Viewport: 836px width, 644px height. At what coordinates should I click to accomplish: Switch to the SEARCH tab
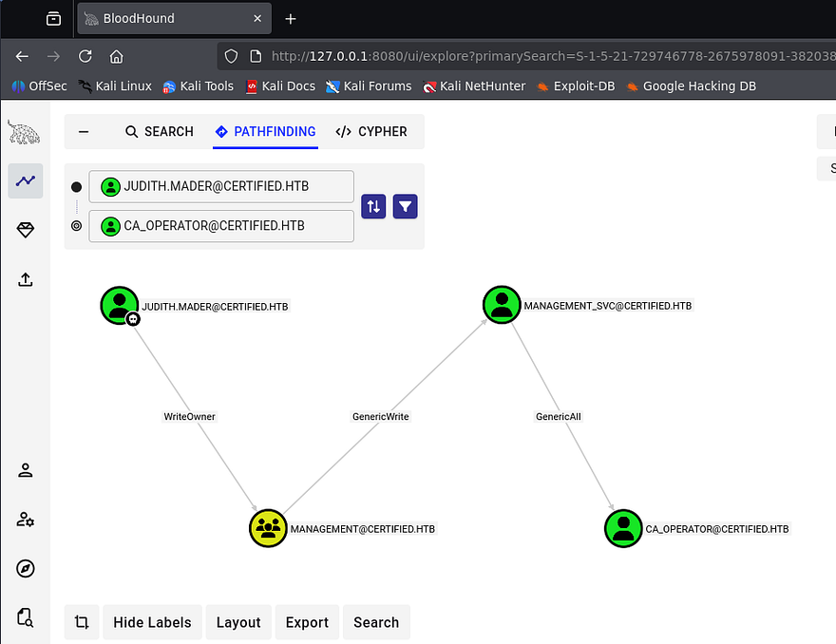159,132
